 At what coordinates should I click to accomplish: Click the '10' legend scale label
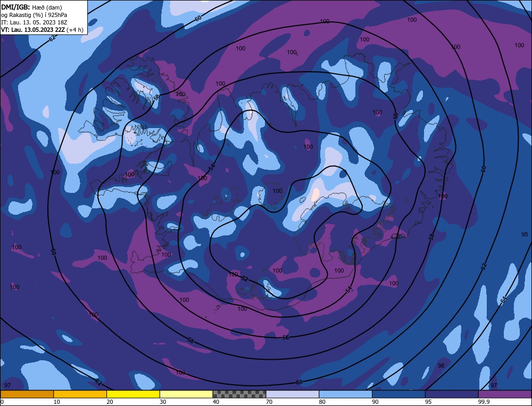click(57, 402)
